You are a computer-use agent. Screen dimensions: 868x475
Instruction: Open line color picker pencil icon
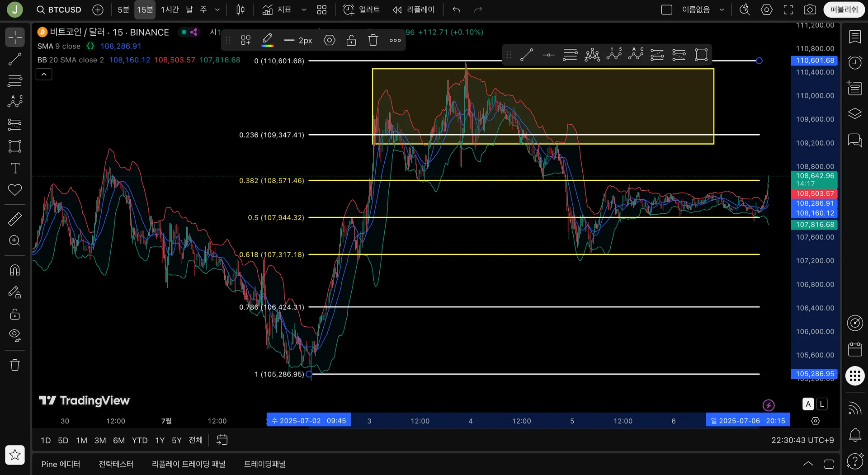[x=268, y=40]
